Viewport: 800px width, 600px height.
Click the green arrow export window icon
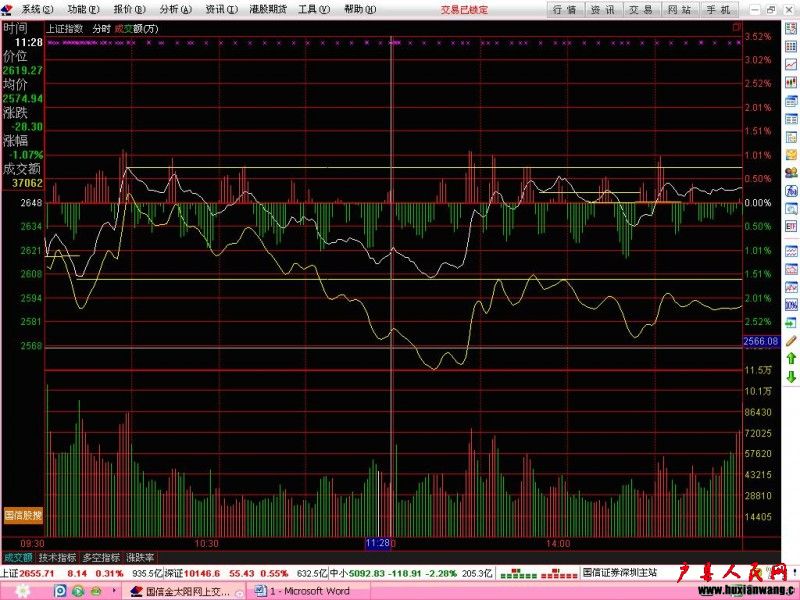tap(791, 323)
